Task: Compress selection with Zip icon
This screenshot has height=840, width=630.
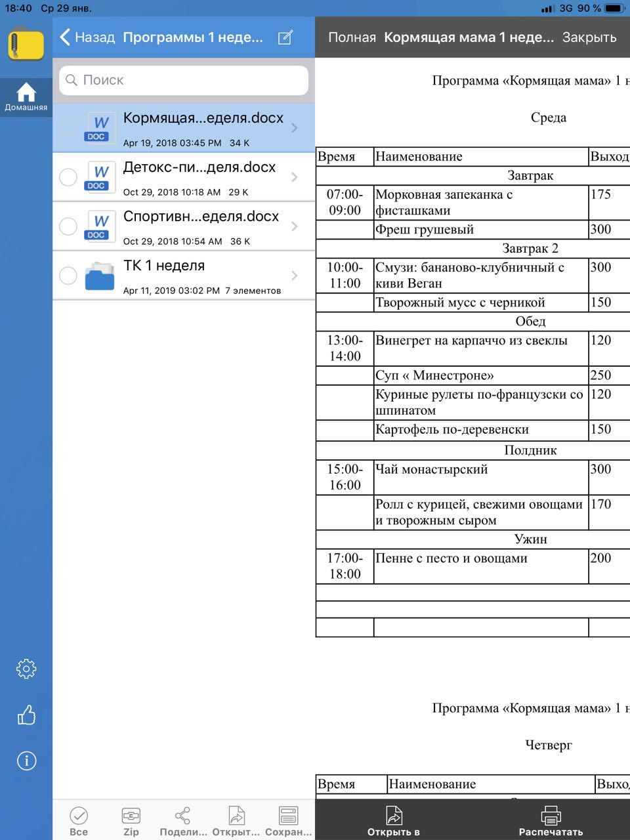Action: tap(131, 821)
